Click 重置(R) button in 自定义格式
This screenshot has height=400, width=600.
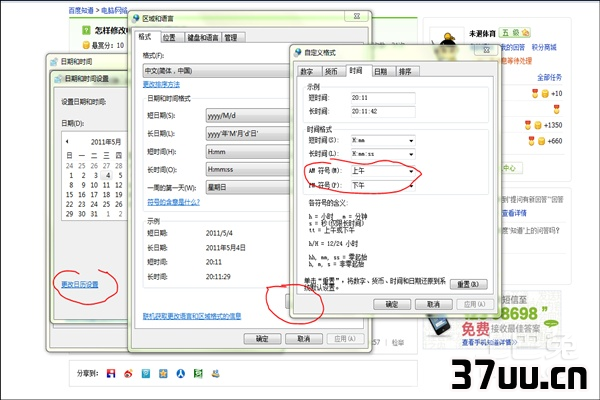468,284
